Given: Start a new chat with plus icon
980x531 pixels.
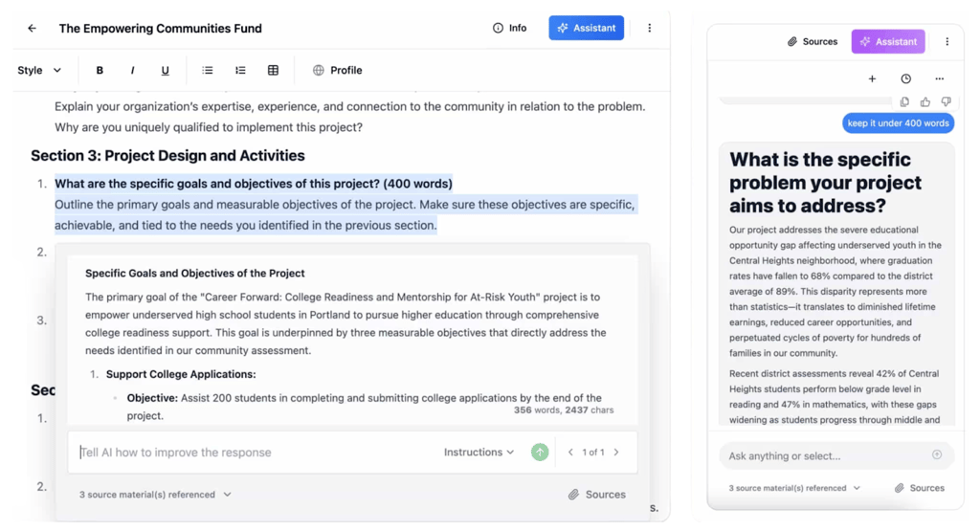Looking at the screenshot, I should click(872, 78).
